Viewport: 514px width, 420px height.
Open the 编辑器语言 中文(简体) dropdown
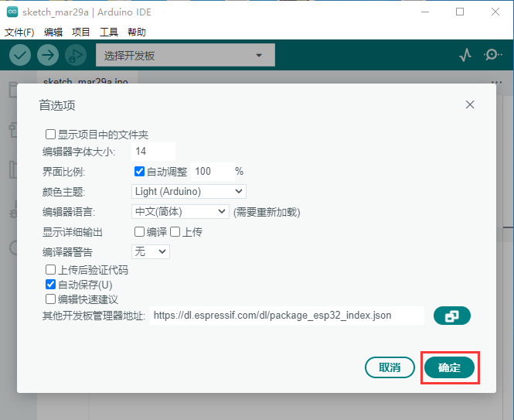tap(180, 212)
